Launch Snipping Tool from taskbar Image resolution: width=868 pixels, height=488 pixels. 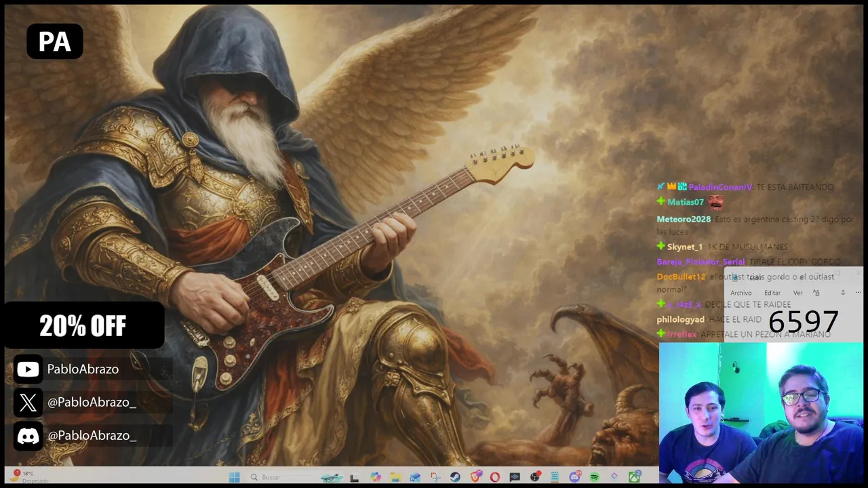tap(435, 477)
